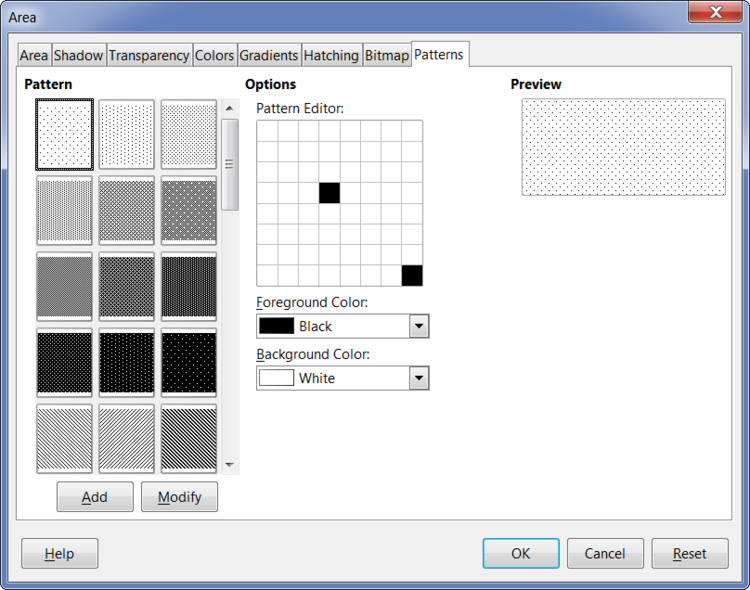Screen dimensions: 750x590
Task: Choose the middle pattern in the second row
Action: (x=126, y=211)
